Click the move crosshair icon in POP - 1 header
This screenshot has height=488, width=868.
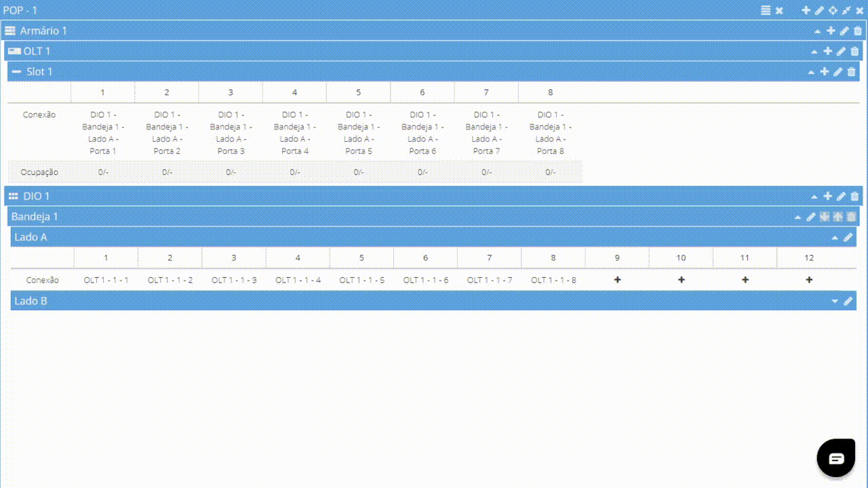(833, 10)
